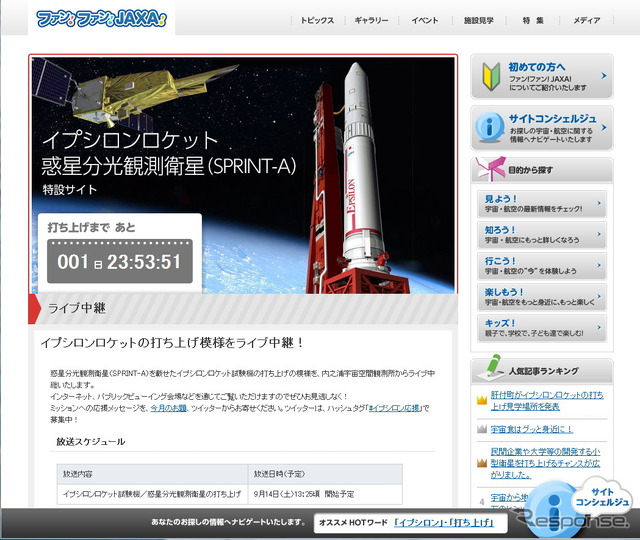The width and height of the screenshot is (640, 540).
Task: Click the arrow on the キッズ! row
Action: 599,327
